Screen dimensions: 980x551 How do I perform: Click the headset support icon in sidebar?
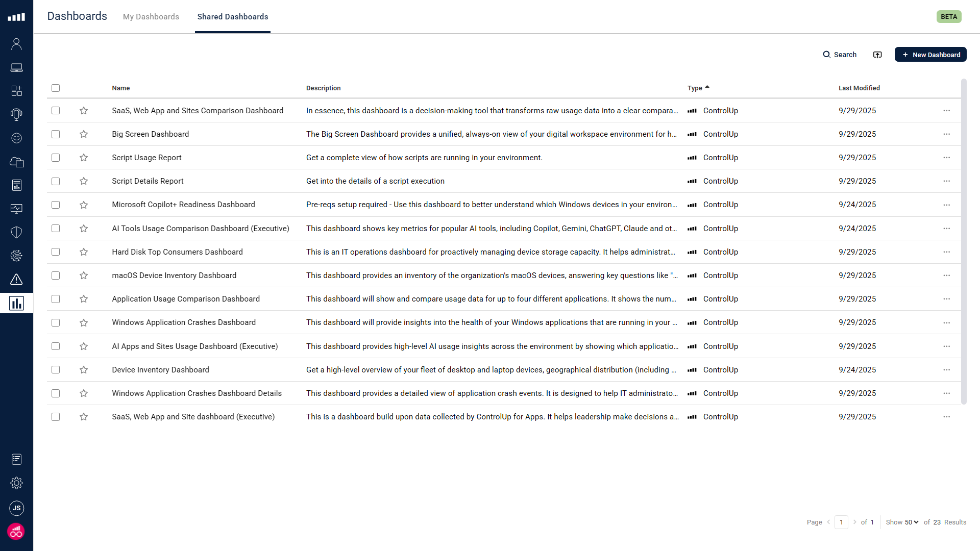[16, 114]
